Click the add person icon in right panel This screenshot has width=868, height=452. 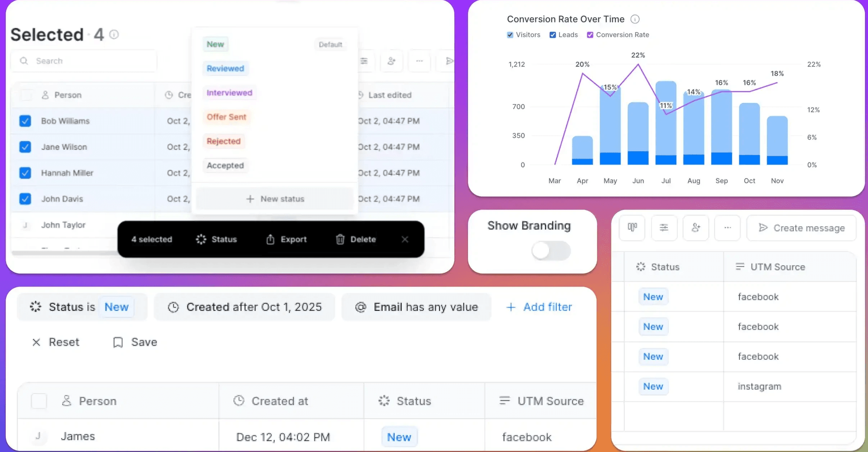point(695,228)
